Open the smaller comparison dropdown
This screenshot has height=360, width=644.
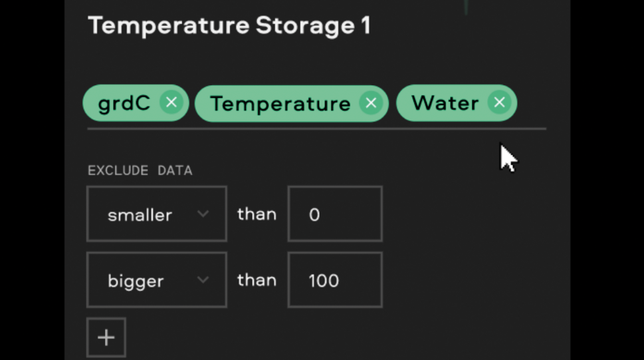click(156, 214)
